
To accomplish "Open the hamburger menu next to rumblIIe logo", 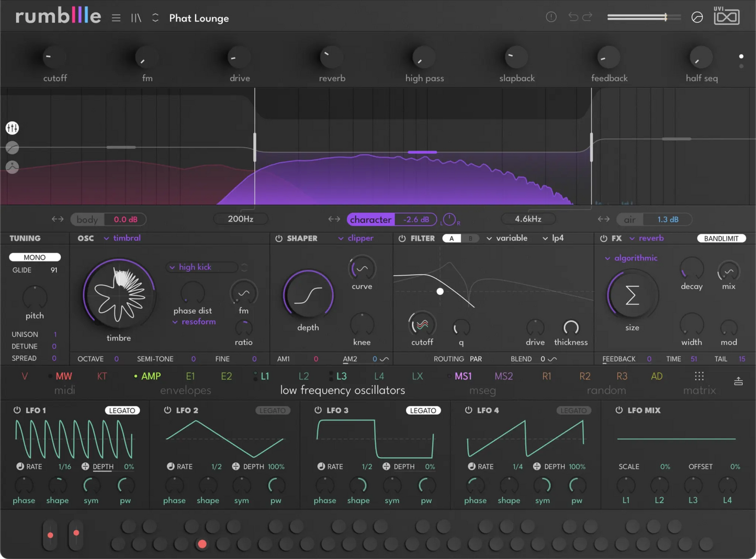I will [116, 18].
